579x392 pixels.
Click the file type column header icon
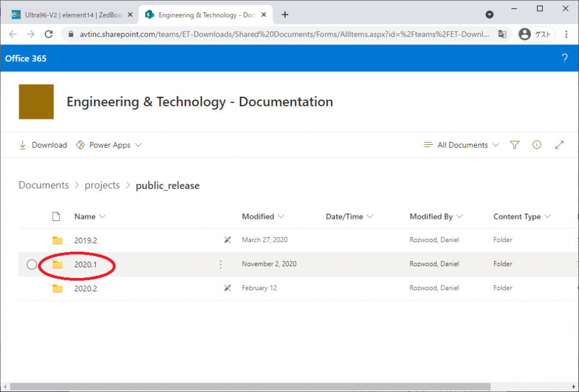56,217
